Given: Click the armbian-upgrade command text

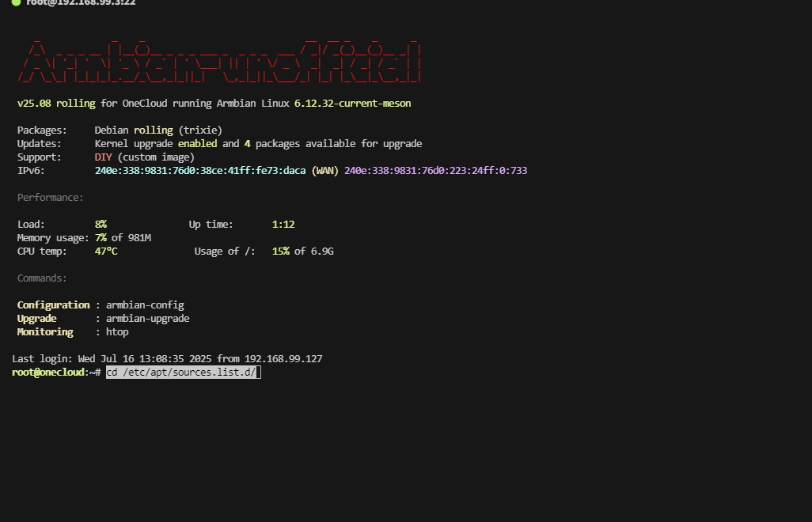Looking at the screenshot, I should [147, 318].
